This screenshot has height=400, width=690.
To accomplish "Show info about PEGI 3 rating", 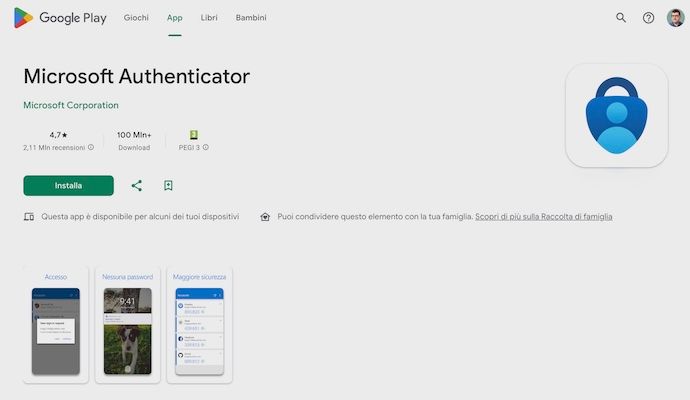I will (x=206, y=147).
